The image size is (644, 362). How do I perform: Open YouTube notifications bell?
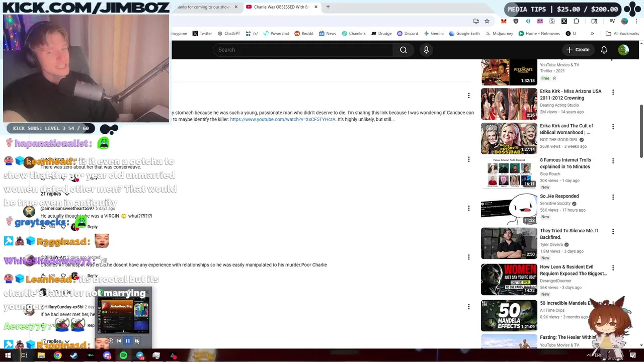click(604, 50)
